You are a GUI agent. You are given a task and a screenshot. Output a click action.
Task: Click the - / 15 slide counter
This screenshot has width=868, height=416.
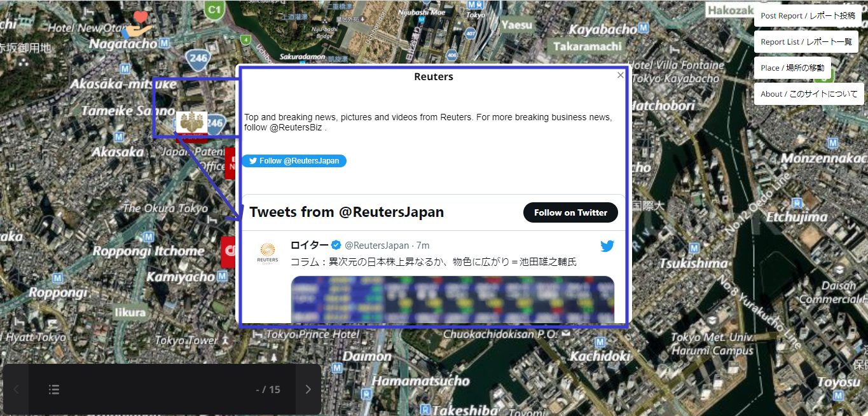coord(268,389)
